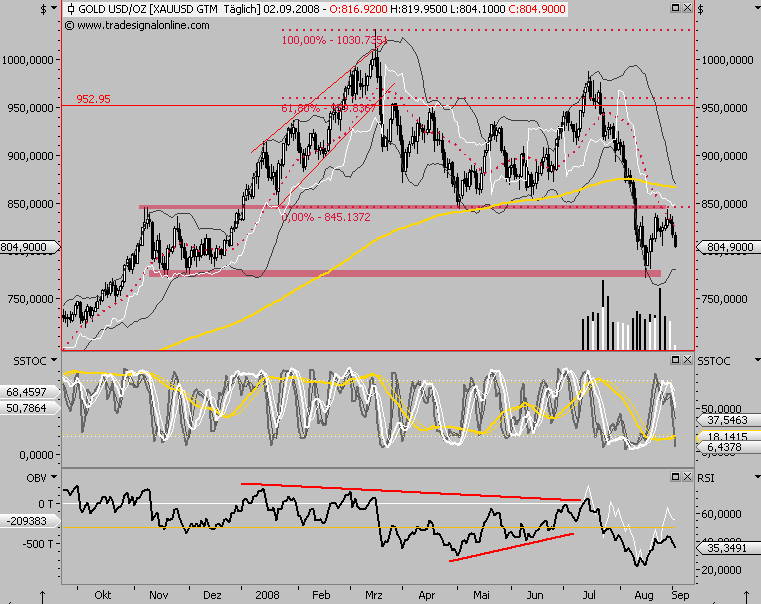
Task: Click the Okt label on time axis
Action: click(x=103, y=595)
